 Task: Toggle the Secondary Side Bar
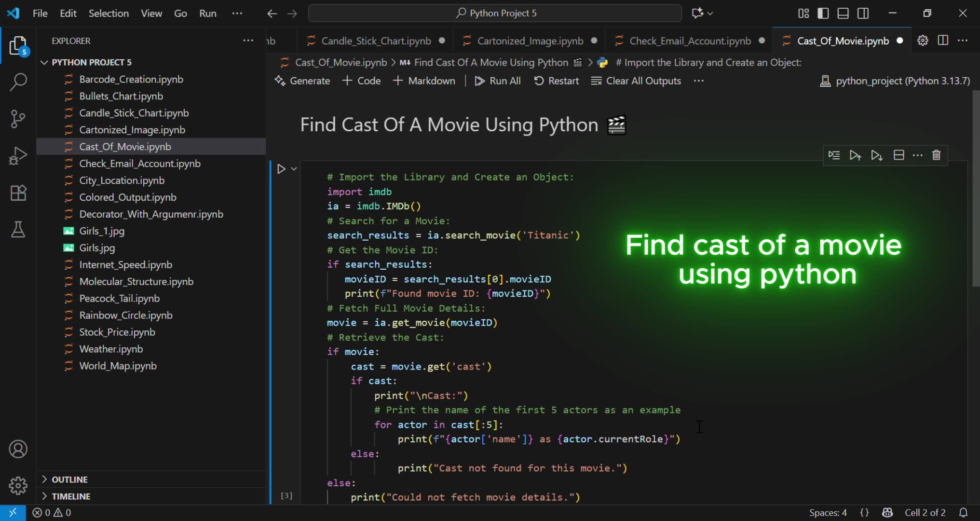point(863,13)
